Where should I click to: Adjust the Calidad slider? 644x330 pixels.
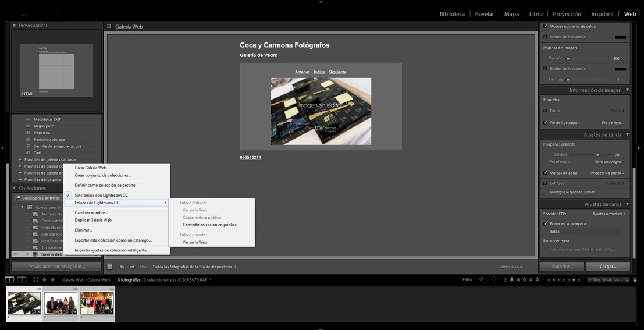coord(597,155)
